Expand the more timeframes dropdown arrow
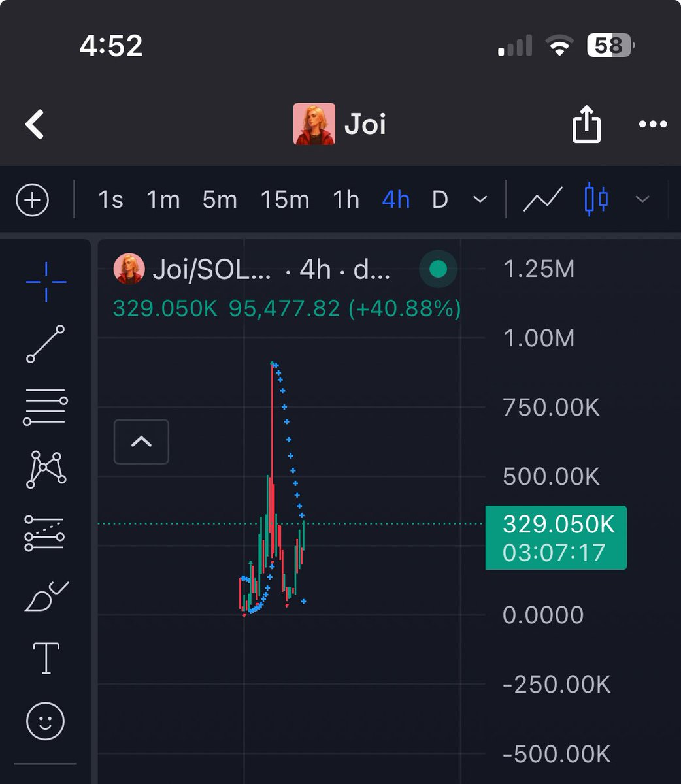681x784 pixels. (x=480, y=199)
